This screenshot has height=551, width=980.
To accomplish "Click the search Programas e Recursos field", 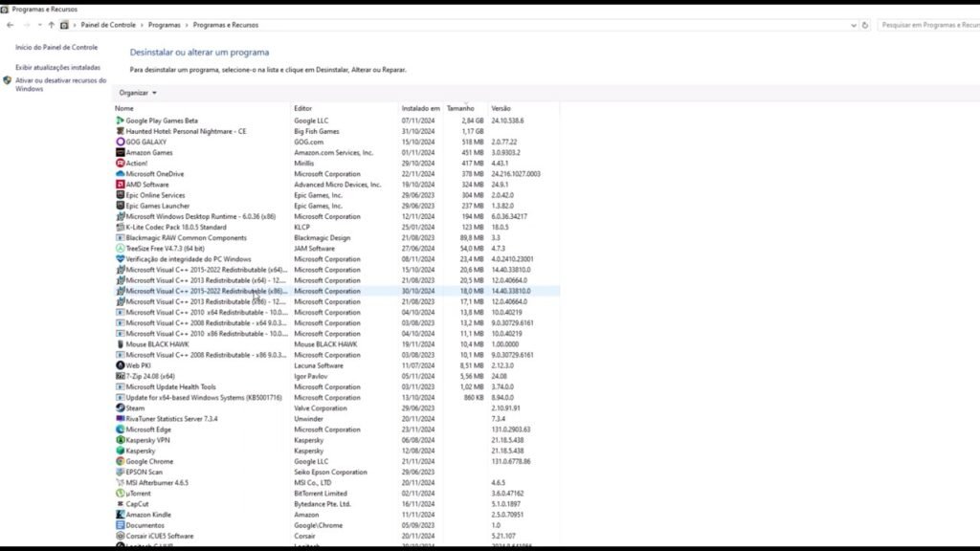I will click(928, 25).
